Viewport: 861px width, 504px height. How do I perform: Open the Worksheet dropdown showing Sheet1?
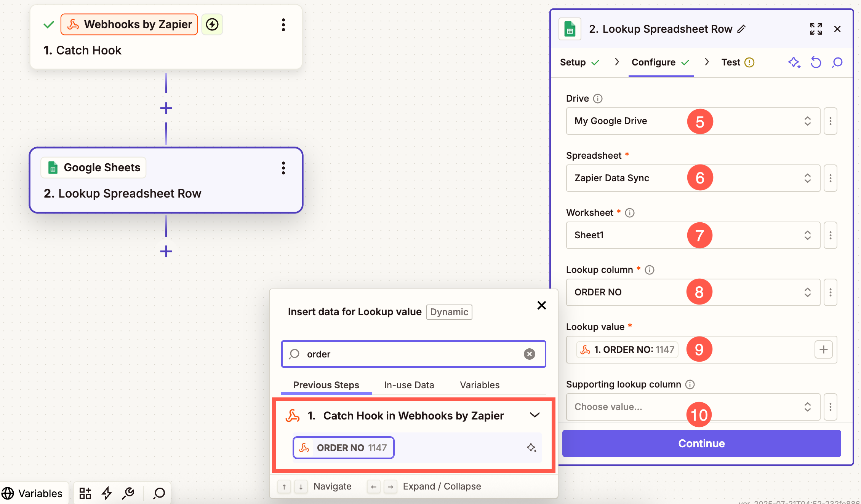pos(693,235)
